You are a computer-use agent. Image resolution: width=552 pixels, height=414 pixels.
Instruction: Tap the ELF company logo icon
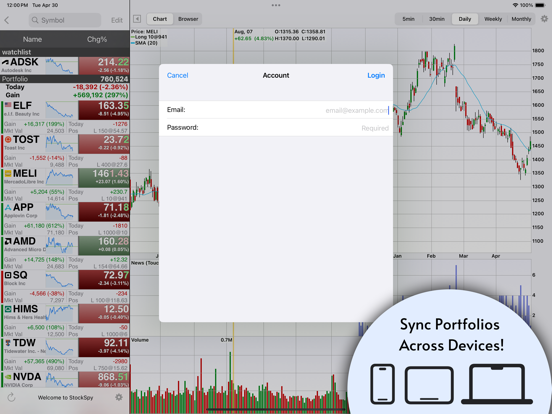click(8, 105)
